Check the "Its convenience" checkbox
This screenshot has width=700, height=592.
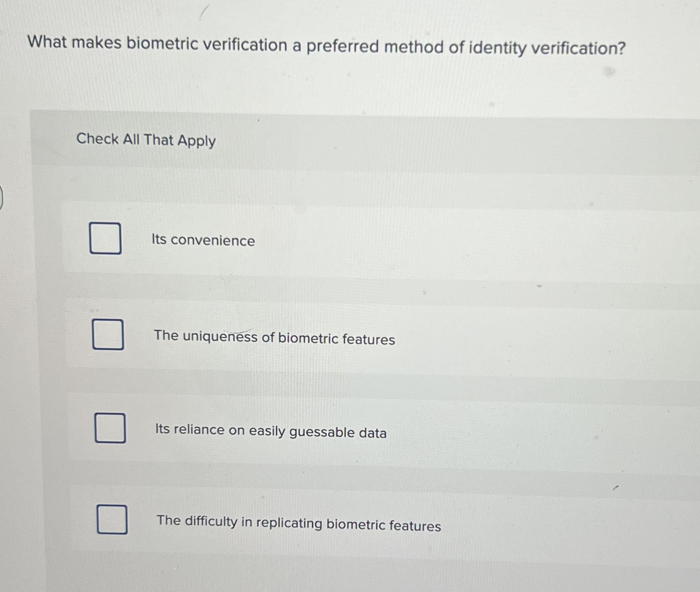[106, 238]
